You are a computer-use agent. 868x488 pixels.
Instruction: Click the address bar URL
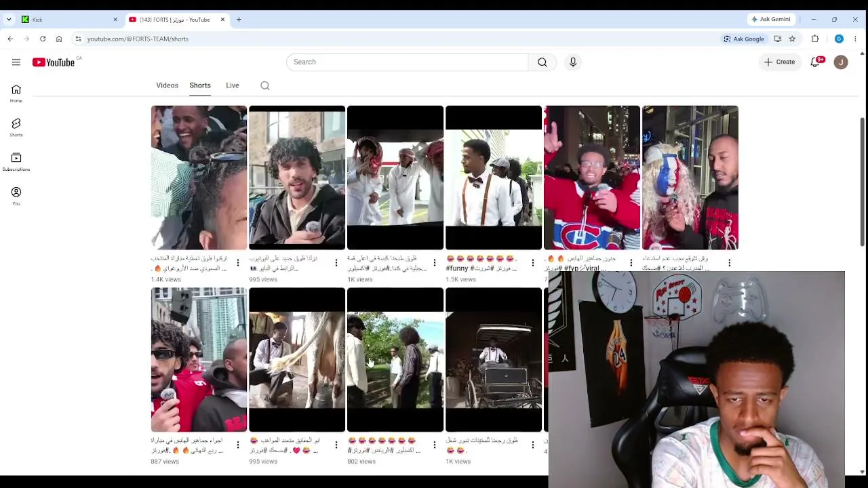click(x=138, y=39)
